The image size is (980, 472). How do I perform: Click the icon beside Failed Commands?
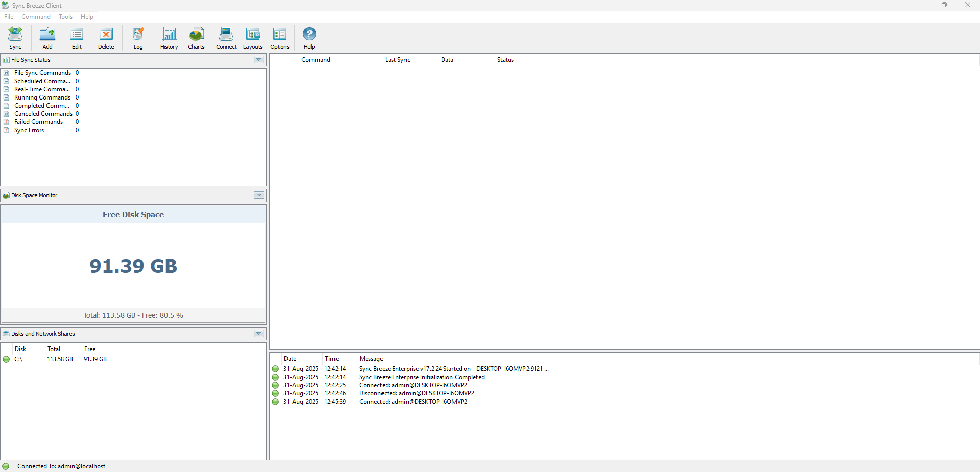(6, 122)
